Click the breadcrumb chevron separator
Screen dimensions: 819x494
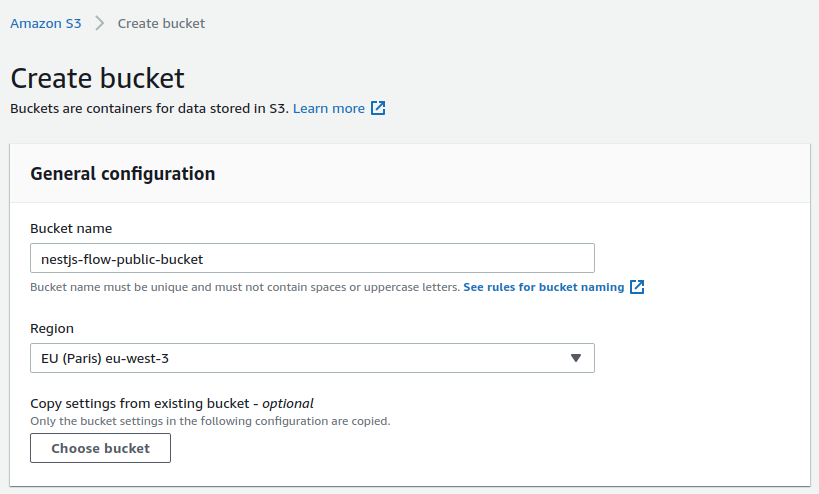click(x=100, y=23)
